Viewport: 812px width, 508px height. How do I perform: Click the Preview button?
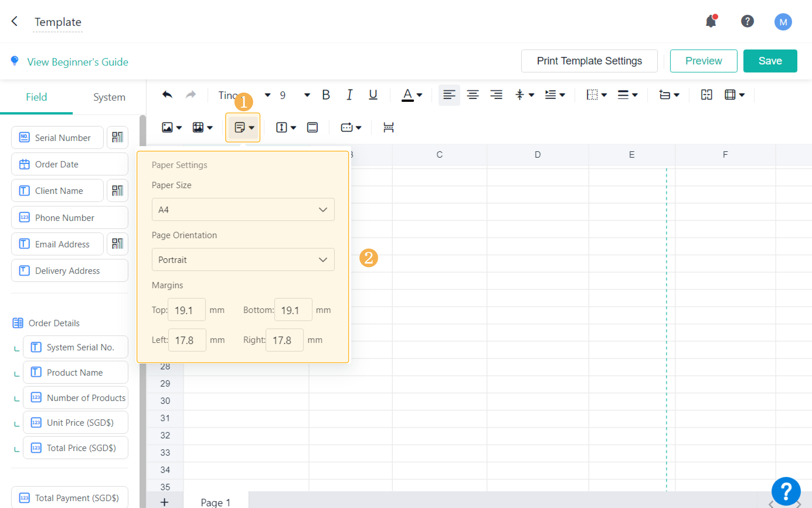point(703,61)
